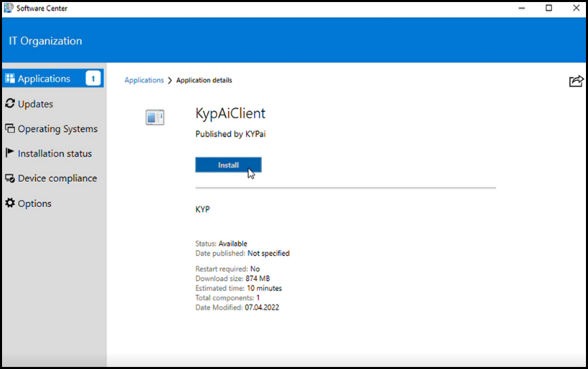This screenshot has width=588, height=369.
Task: Open the Device compliance text label
Action: pyautogui.click(x=57, y=178)
